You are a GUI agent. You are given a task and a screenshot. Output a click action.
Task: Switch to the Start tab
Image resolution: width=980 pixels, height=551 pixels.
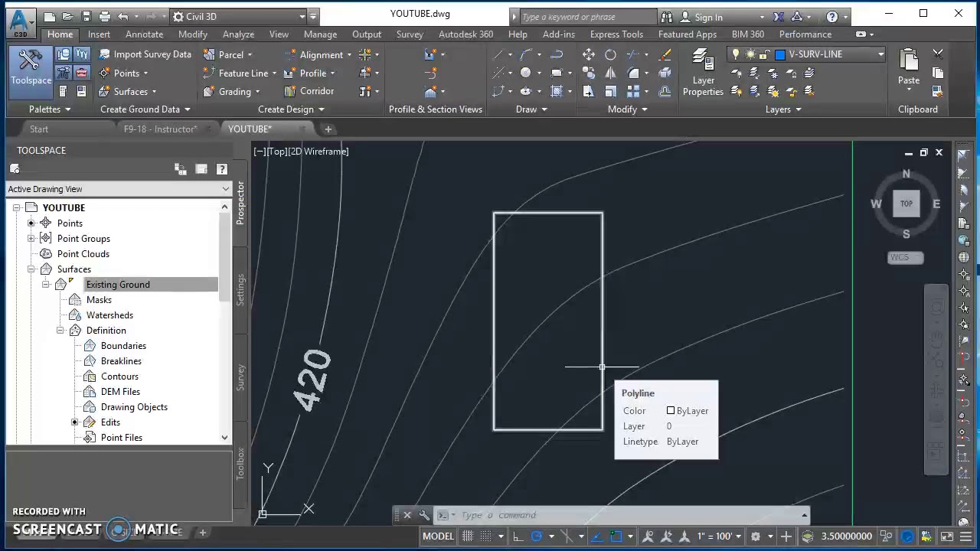(38, 129)
